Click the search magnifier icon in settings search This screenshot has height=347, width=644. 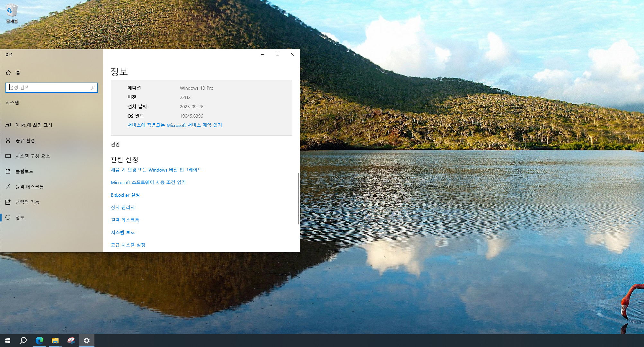click(x=93, y=87)
